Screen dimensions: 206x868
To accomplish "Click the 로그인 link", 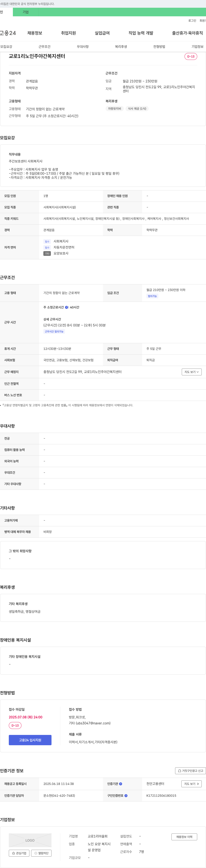I will 192,21.
